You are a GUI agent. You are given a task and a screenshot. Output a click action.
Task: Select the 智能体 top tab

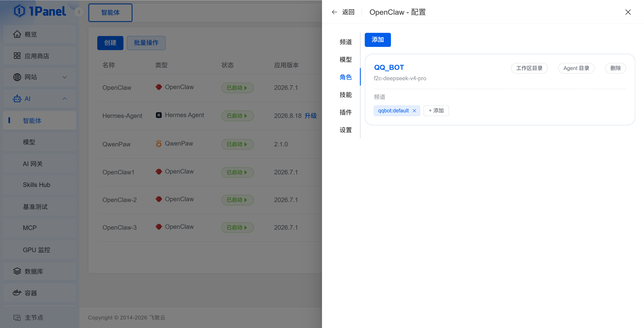click(110, 13)
